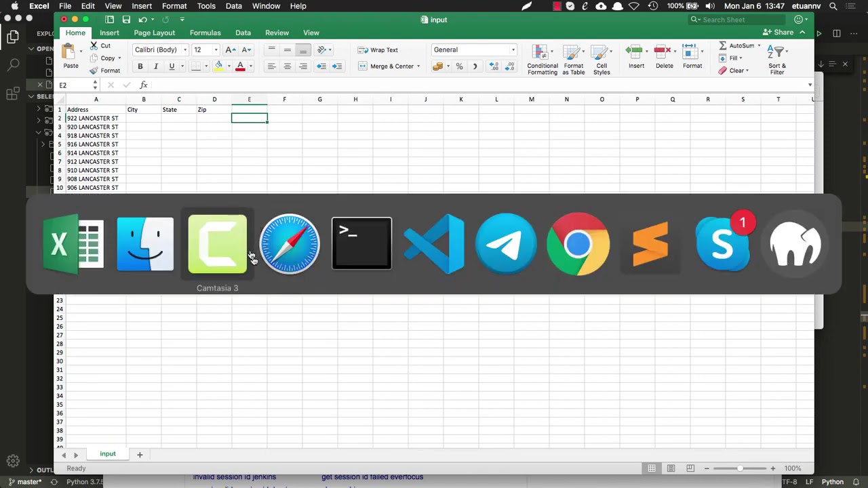This screenshot has width=868, height=488.
Task: Click the decrease indent icon
Action: pyautogui.click(x=321, y=66)
